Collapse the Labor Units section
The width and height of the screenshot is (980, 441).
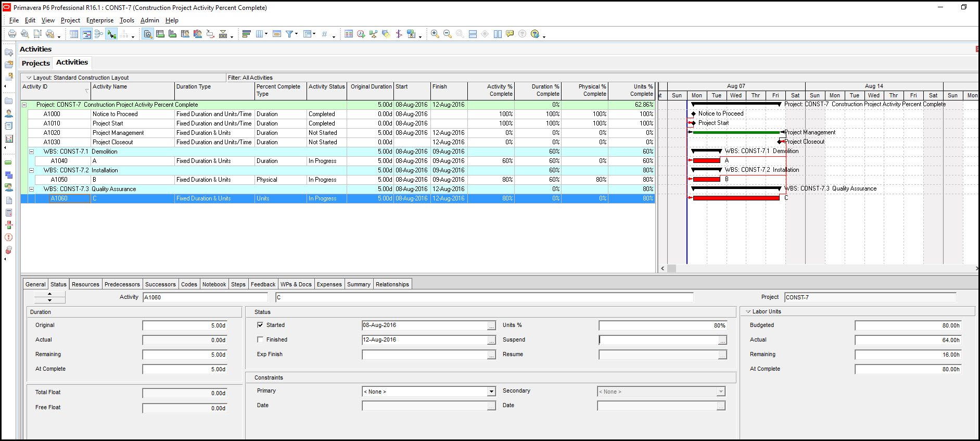748,311
